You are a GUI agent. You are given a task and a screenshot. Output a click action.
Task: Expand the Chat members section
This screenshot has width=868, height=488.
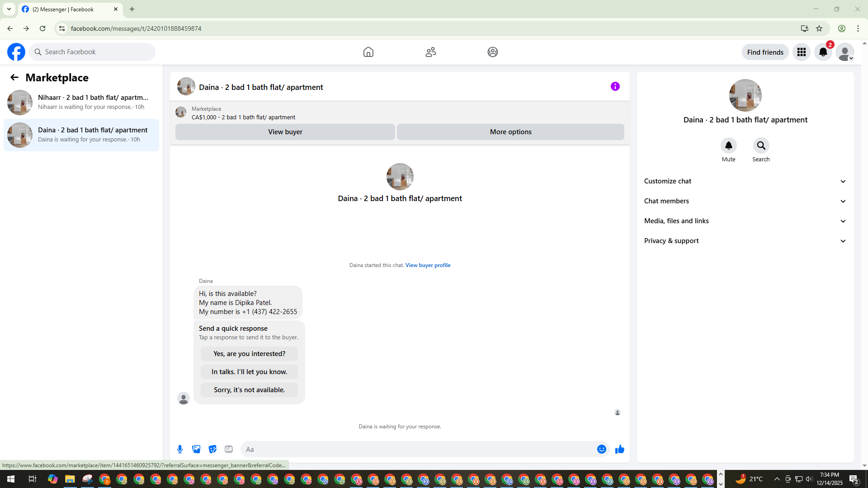click(x=745, y=201)
